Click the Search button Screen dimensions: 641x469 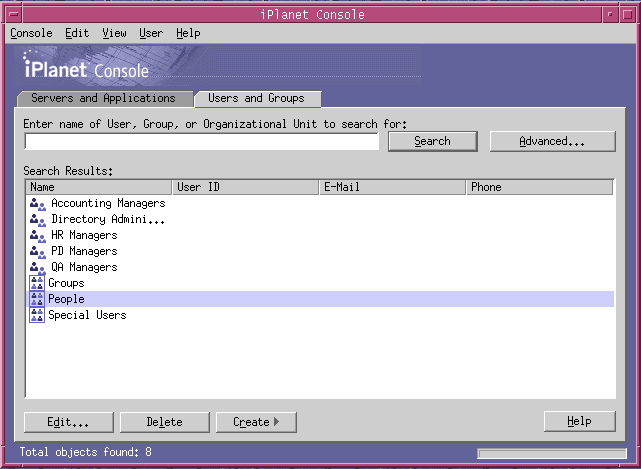(433, 141)
